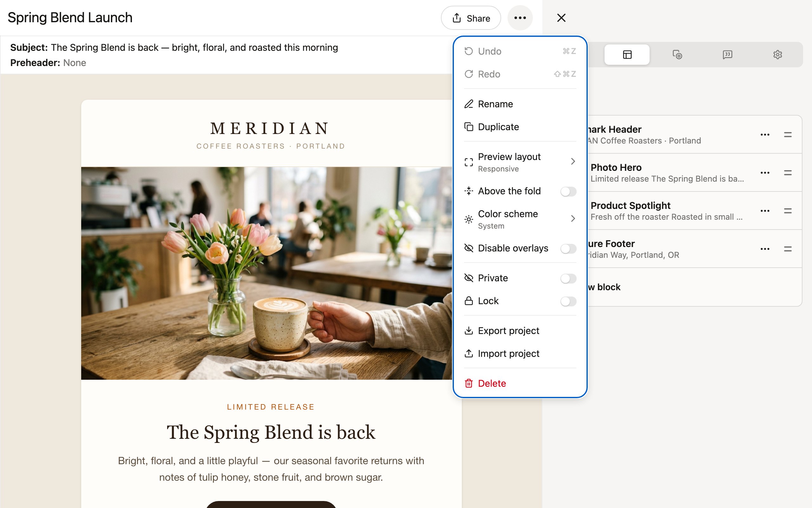Click the new block button
812x508 pixels.
point(695,287)
